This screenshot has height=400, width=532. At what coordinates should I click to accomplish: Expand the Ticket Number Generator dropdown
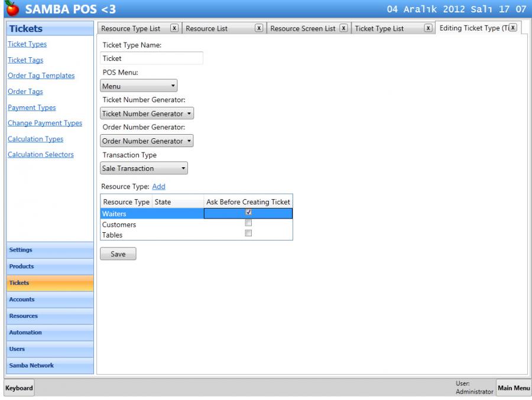click(x=147, y=113)
